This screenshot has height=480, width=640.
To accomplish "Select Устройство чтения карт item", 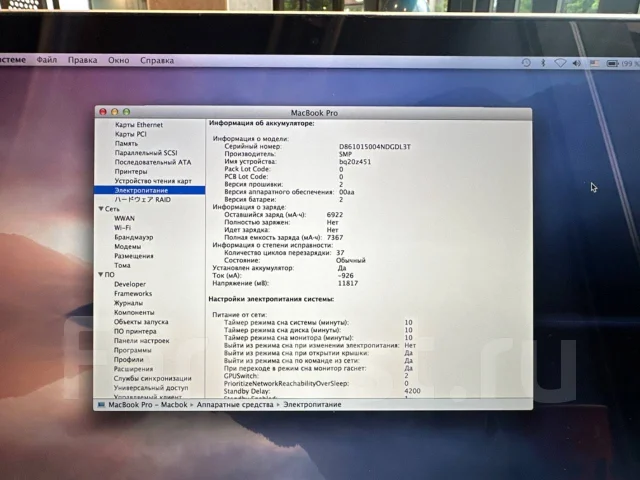I will click(x=153, y=181).
